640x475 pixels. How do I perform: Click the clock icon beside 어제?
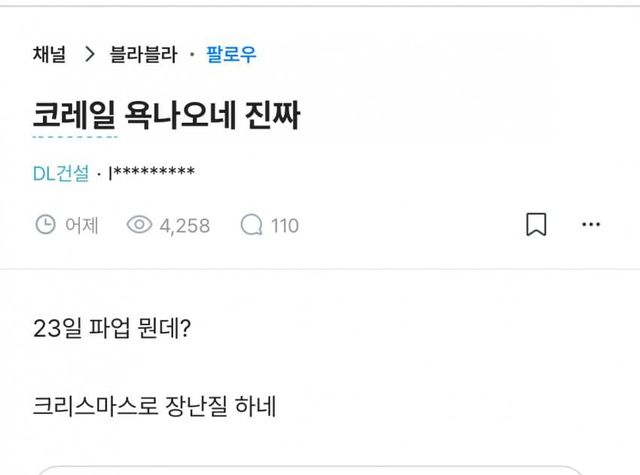(45, 225)
